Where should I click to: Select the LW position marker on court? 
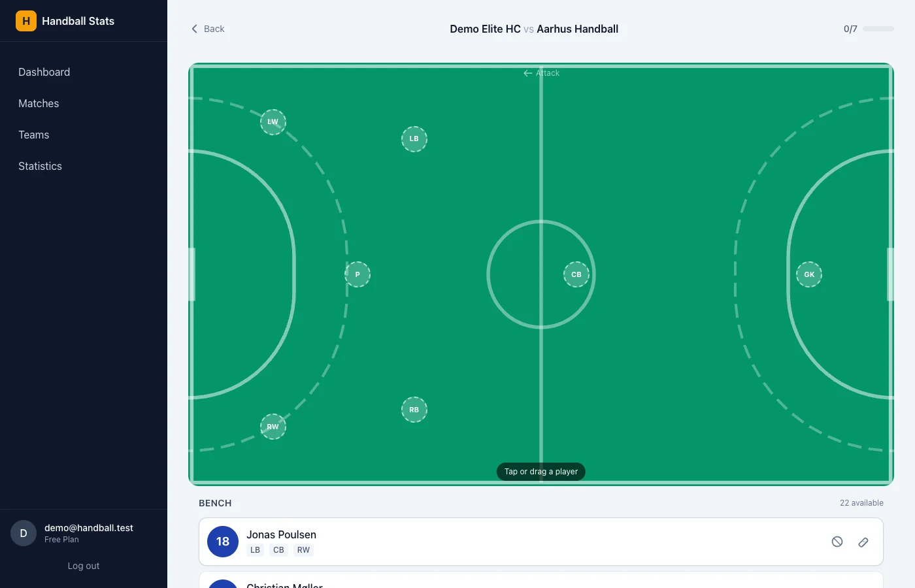pyautogui.click(x=273, y=122)
